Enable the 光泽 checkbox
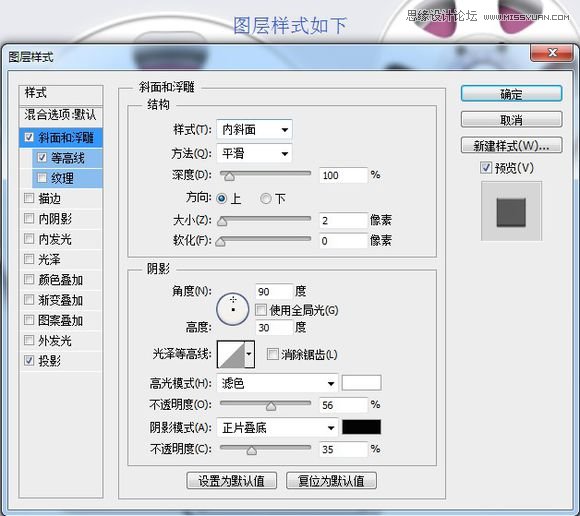Screen dimensions: 580x516 pos(29,259)
